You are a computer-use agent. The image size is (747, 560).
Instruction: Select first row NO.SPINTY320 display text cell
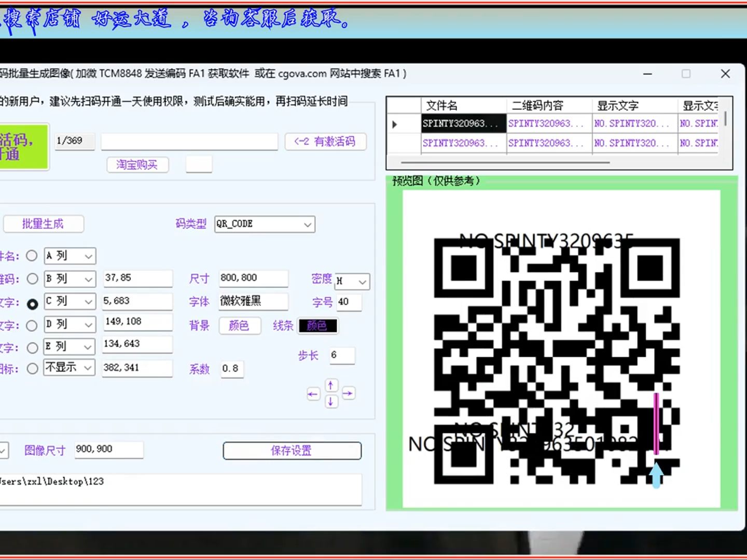point(635,123)
